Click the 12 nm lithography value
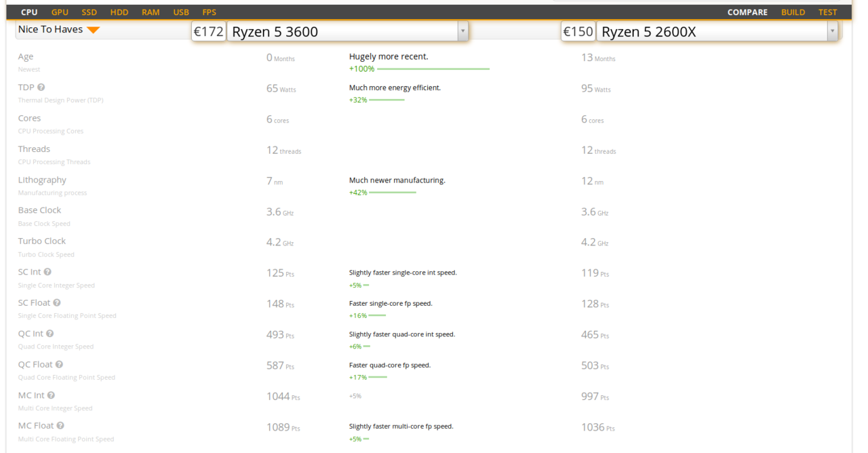Screen dimensions: 868x453 coord(592,181)
